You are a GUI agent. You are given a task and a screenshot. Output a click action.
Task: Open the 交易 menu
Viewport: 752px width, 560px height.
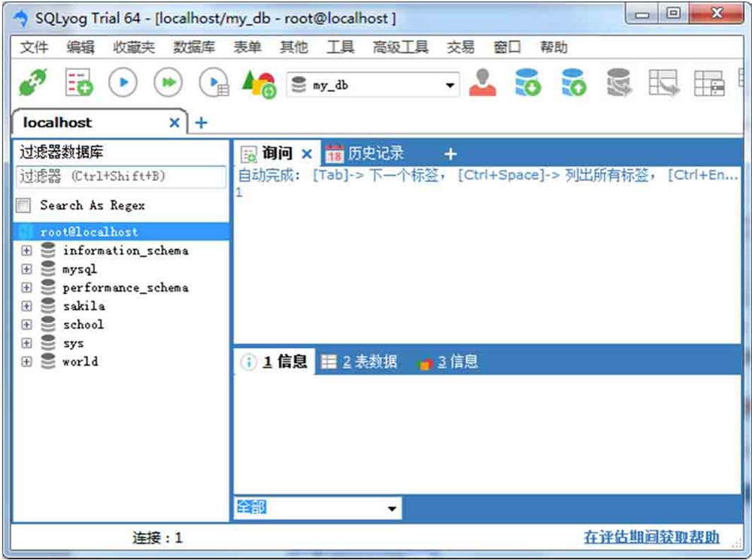(x=460, y=47)
